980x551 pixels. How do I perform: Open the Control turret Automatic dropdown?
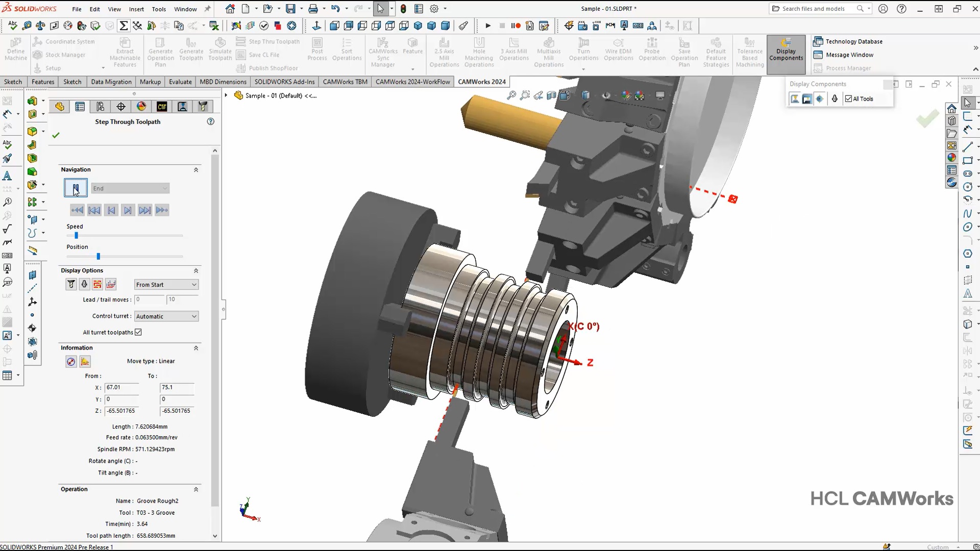point(166,316)
